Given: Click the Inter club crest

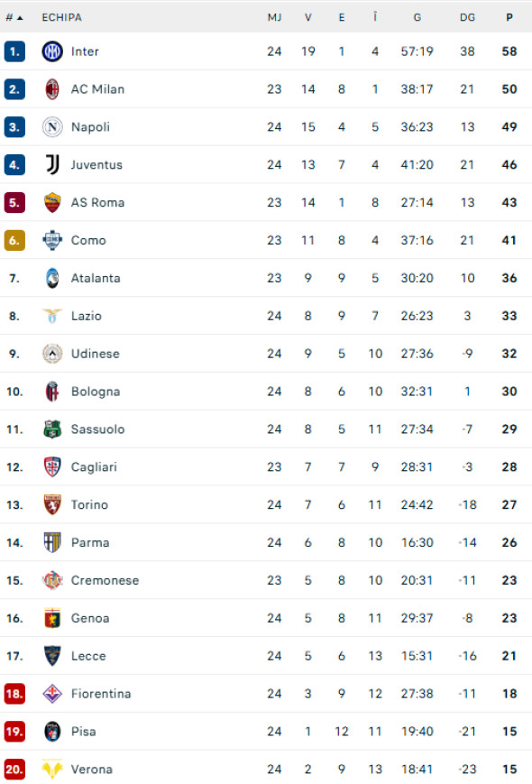Looking at the screenshot, I should tap(52, 51).
